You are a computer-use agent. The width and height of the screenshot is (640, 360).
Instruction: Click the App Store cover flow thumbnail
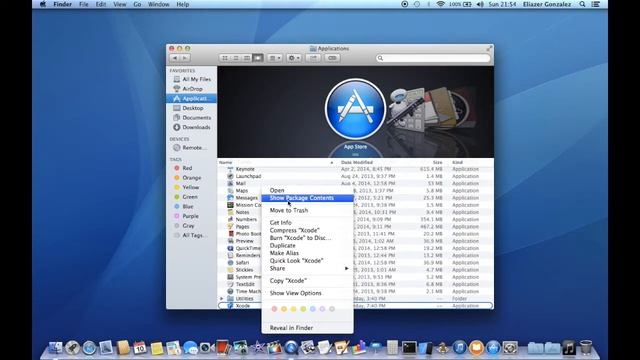[x=355, y=109]
